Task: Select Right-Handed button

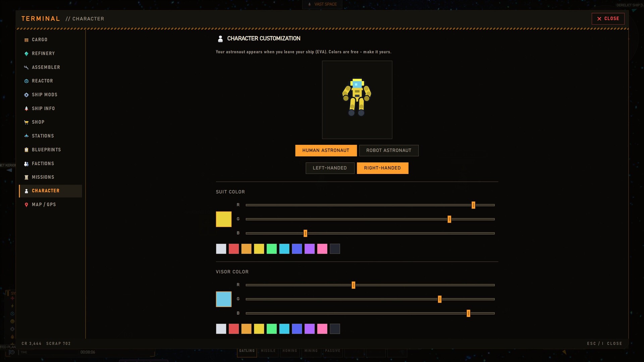Action: [x=382, y=168]
